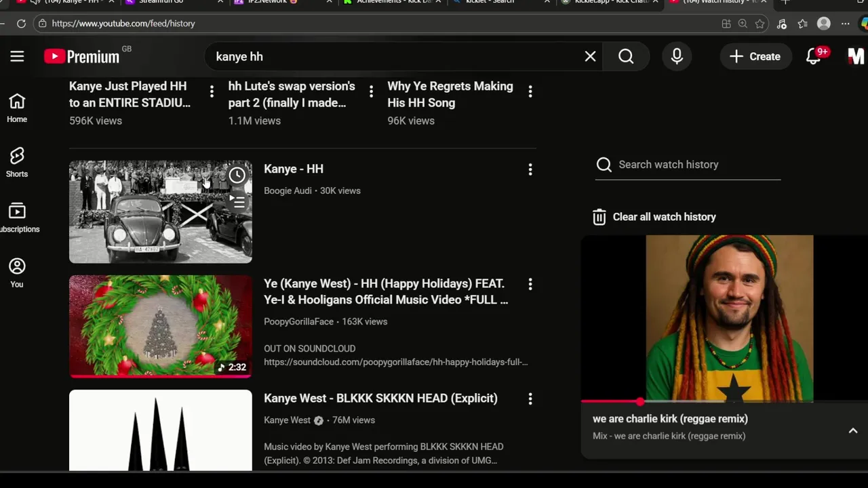Click the OUT ON SOUNDCLOUD description text
This screenshot has width=868, height=488.
tap(309, 348)
